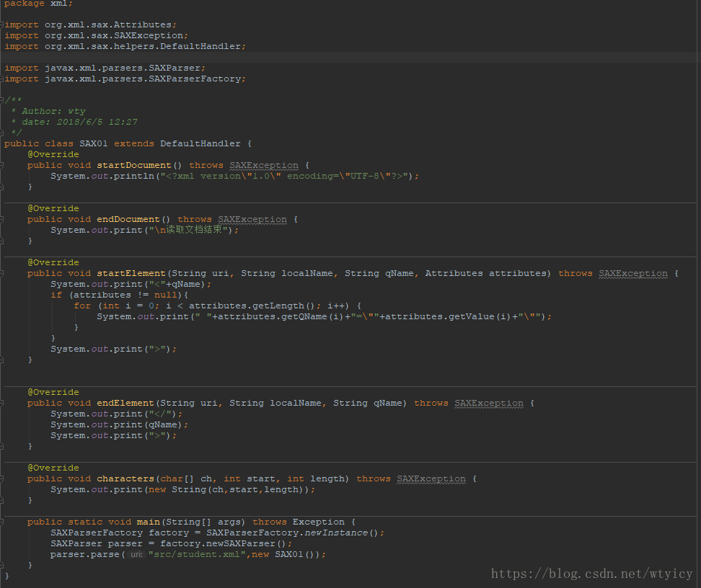Click the print("<"+qName) statement
The image size is (701, 588).
pyautogui.click(x=131, y=284)
